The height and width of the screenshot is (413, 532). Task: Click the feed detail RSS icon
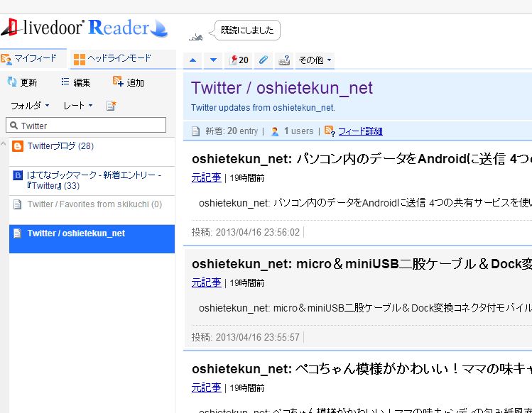(330, 131)
